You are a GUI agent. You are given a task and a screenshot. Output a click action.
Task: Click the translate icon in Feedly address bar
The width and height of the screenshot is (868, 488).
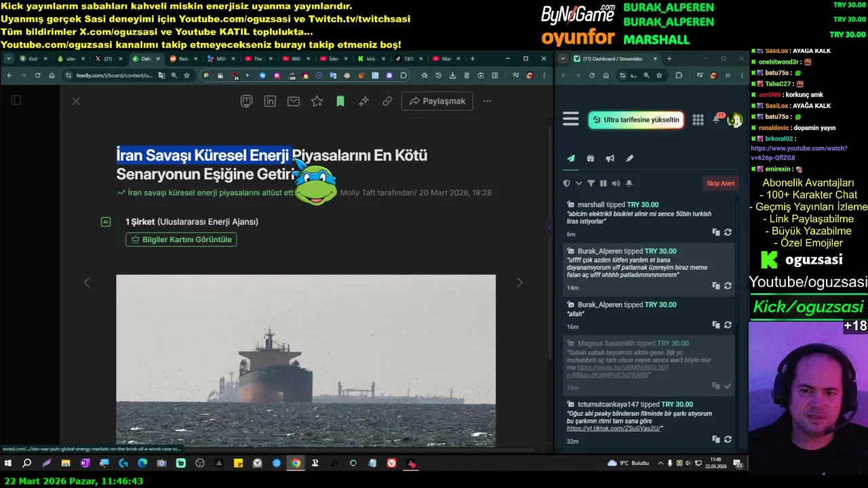[x=161, y=75]
